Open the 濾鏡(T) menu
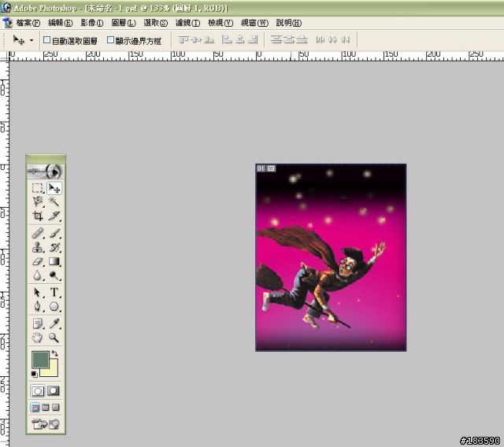This screenshot has height=447, width=504. coord(187,23)
